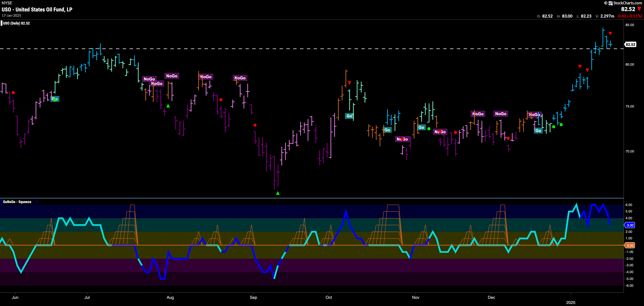The height and width of the screenshot is (306, 644).
Task: Click the large 82.52 last price in header
Action: pyautogui.click(x=628, y=9)
